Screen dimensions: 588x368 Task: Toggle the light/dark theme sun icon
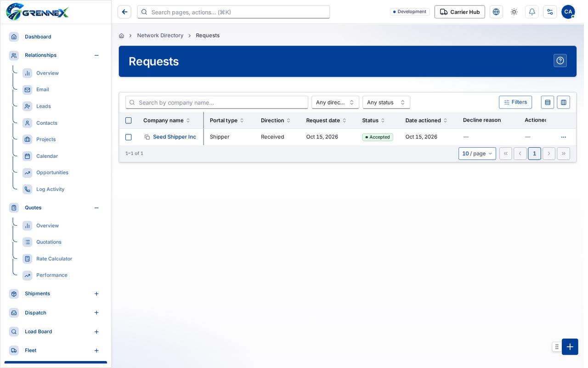[514, 12]
